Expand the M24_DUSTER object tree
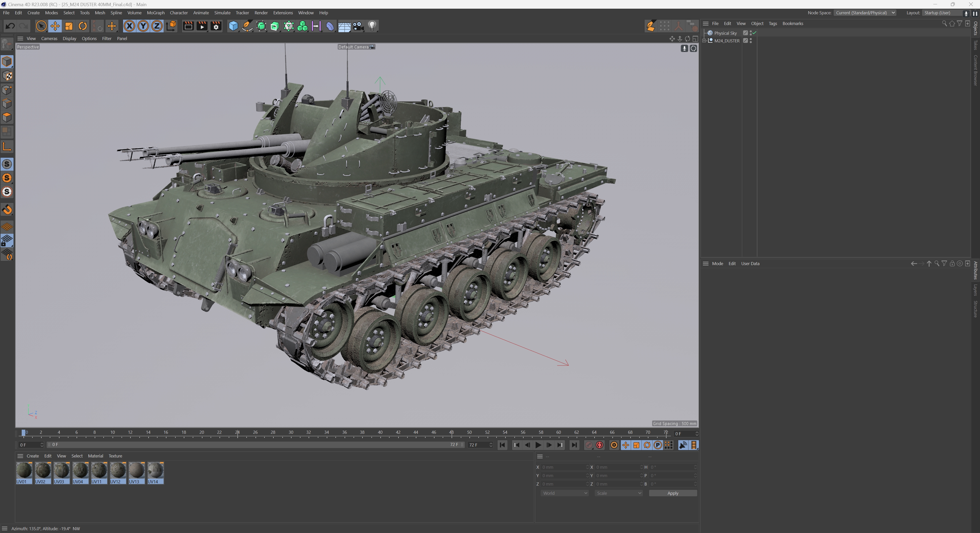Screen dimensions: 980x533 tap(704, 41)
